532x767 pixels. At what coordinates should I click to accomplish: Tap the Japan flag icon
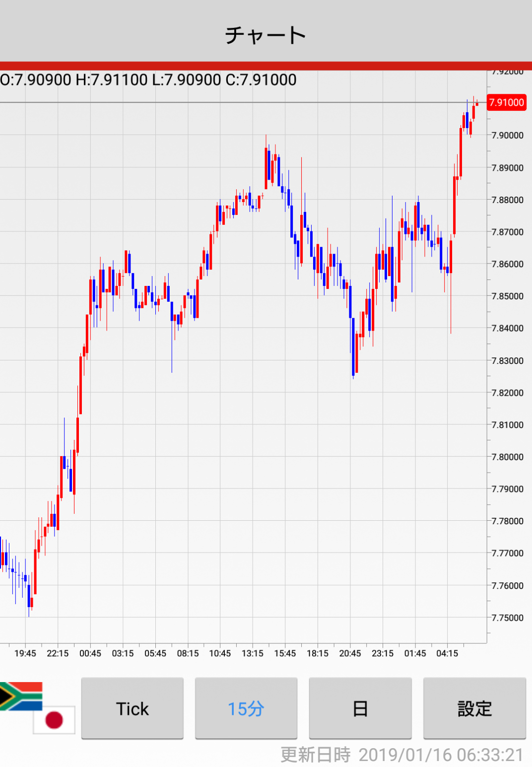pos(54,719)
